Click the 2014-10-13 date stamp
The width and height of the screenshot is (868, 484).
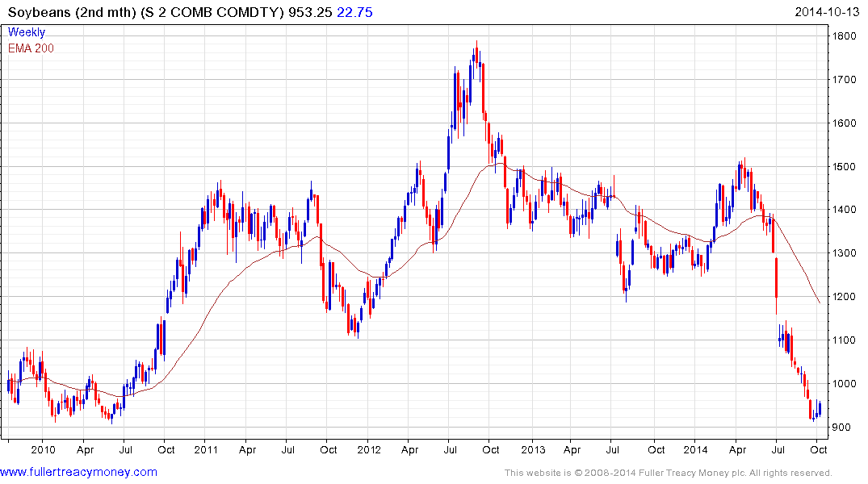pos(827,12)
